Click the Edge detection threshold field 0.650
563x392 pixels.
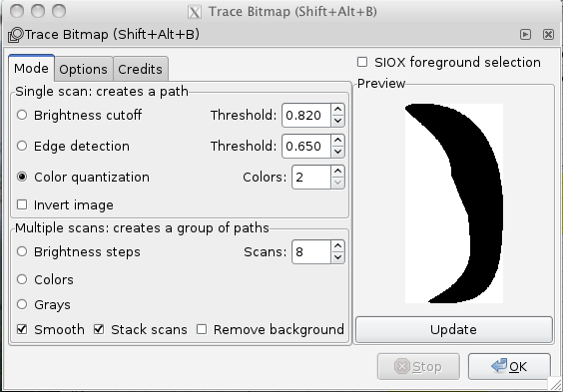(306, 146)
